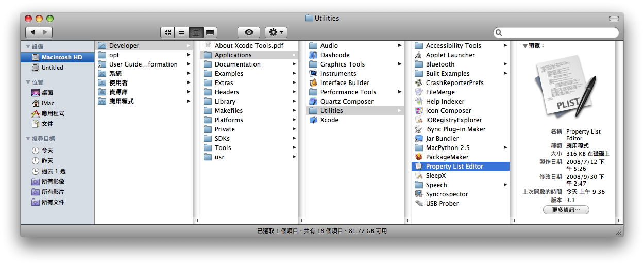Expand the Performance Tools folder
This screenshot has height=265, width=644.
pyautogui.click(x=400, y=92)
